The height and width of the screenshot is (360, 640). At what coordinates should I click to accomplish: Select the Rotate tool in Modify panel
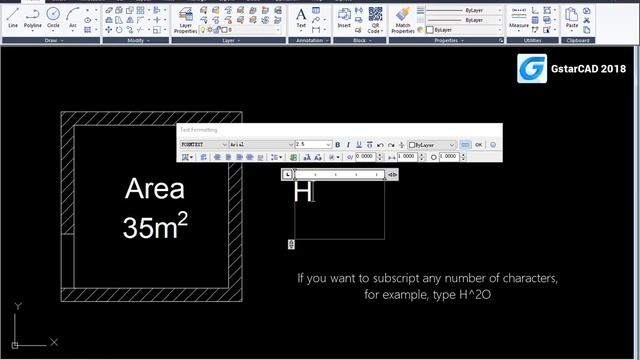point(119,29)
